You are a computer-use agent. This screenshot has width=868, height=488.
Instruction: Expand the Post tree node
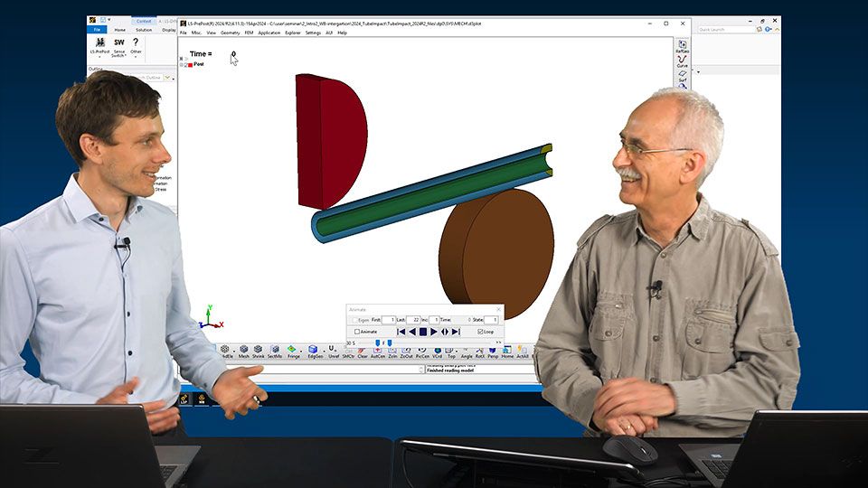pos(182,65)
